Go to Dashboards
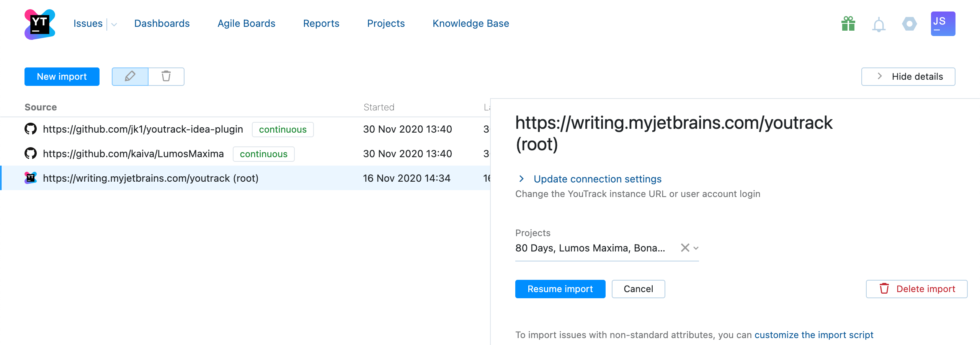Screen dimensions: 980x345 pos(162,23)
